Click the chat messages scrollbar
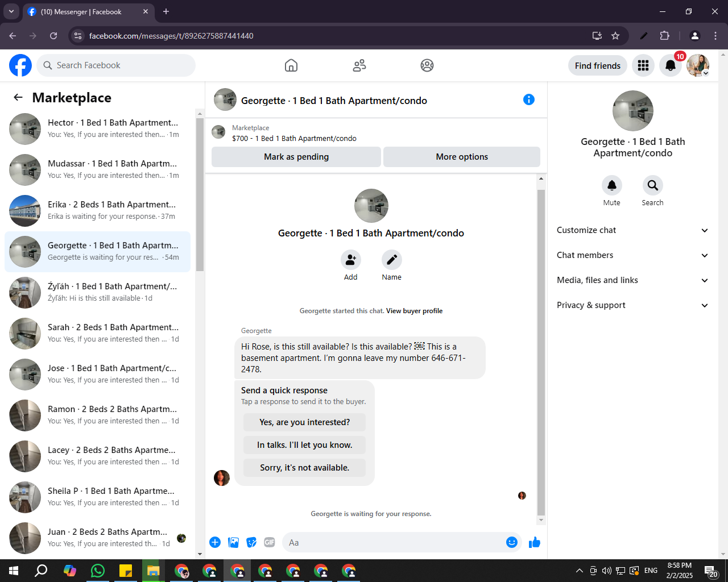This screenshot has width=728, height=582. (x=541, y=352)
